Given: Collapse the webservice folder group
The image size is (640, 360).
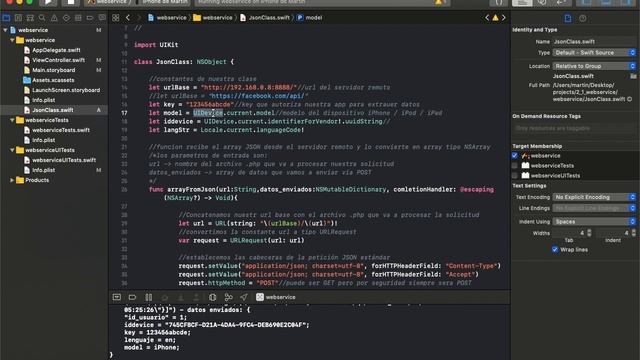Looking at the screenshot, I should point(12,40).
